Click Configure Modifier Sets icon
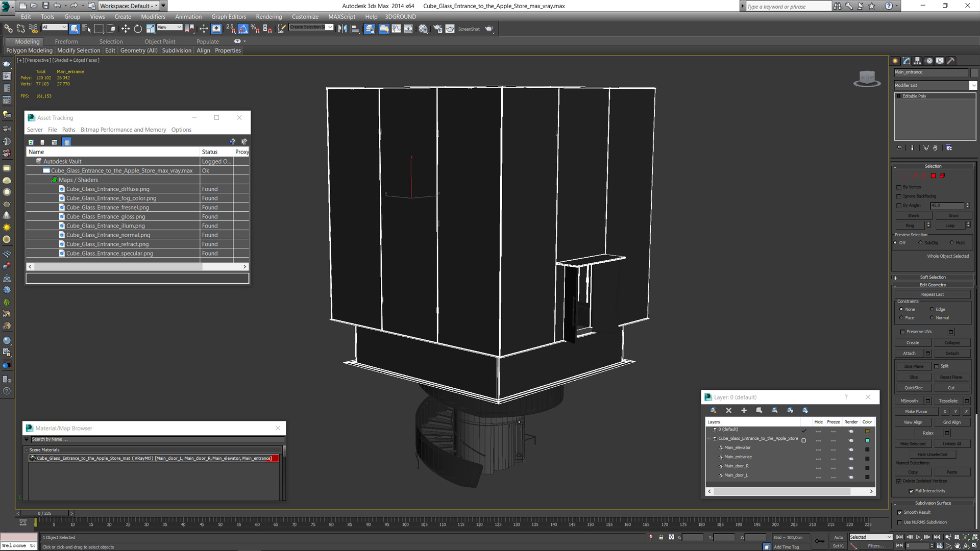Screen dimensions: 980x551 [x=948, y=148]
